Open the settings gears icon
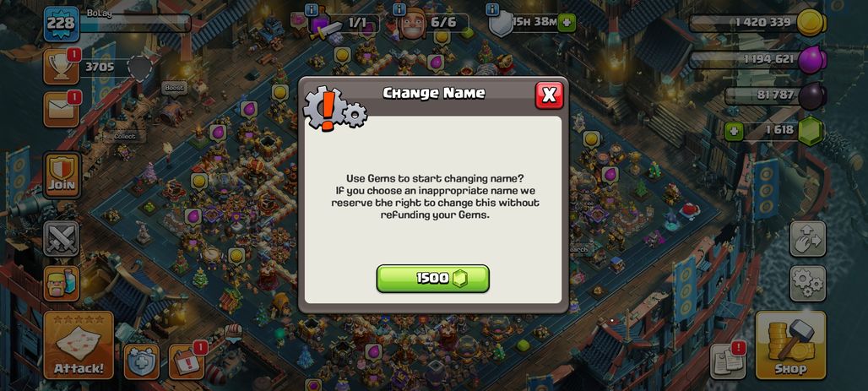The width and height of the screenshot is (868, 391). pos(808,283)
